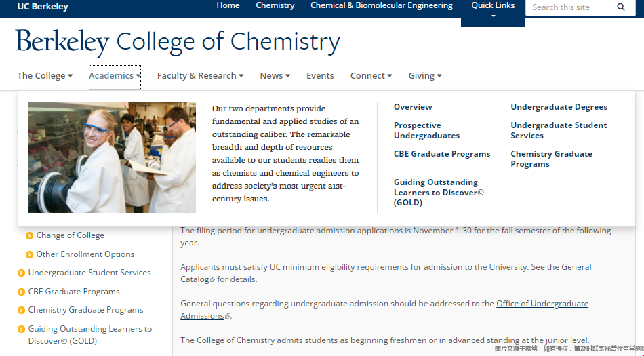Click bullet icon beside Change of College
The height and width of the screenshot is (356, 644).
click(30, 236)
